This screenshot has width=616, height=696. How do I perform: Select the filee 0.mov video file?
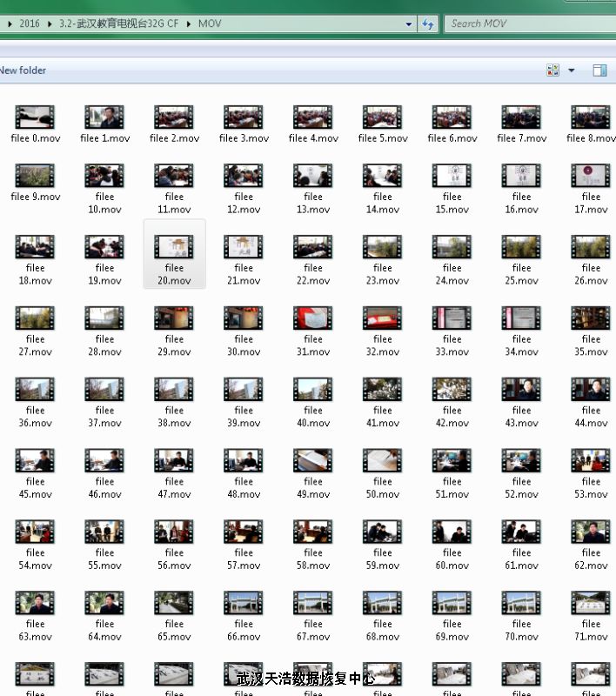(x=35, y=117)
